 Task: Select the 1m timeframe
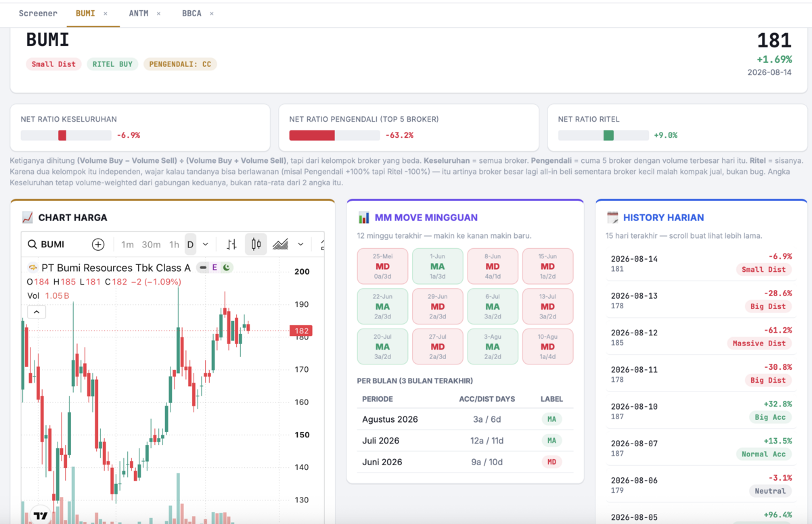pyautogui.click(x=127, y=245)
